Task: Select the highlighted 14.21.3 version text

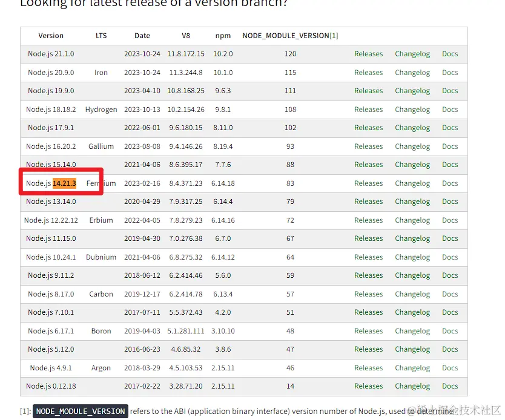Action: point(64,183)
